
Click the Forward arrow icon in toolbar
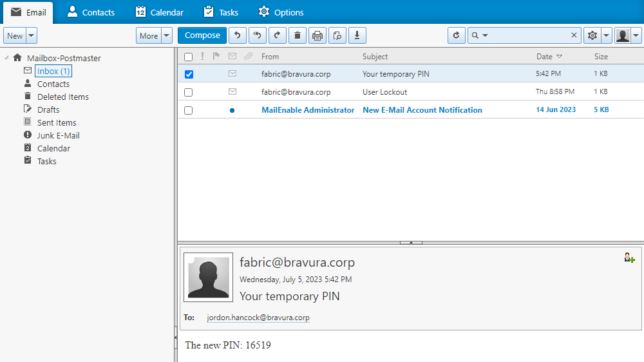point(277,35)
